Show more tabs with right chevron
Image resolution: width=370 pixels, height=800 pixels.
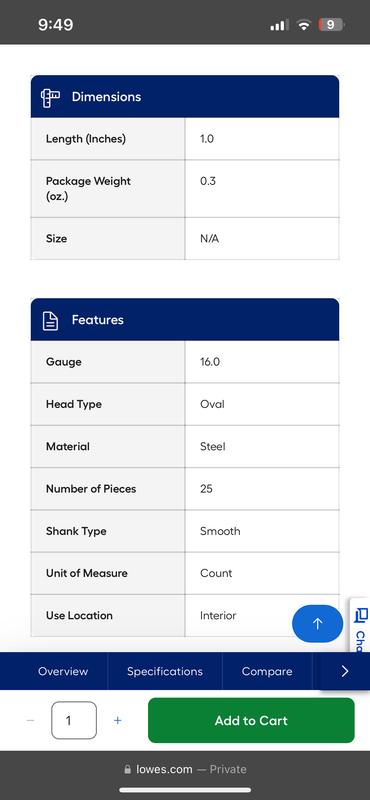click(x=345, y=671)
